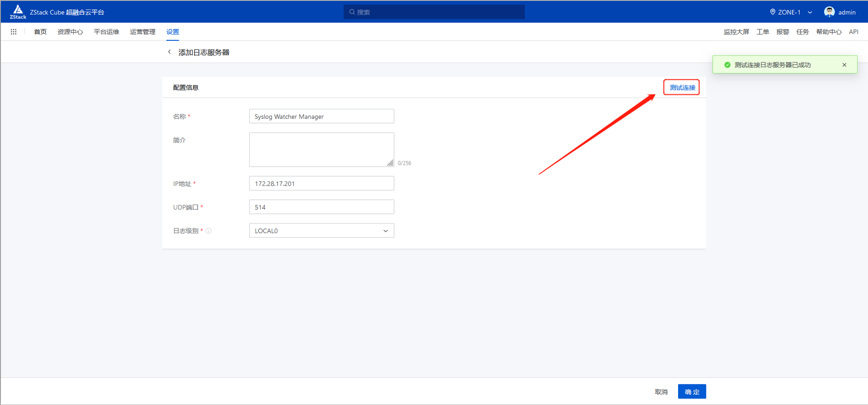Click the ZStack logo in the top bar
Image resolution: width=868 pixels, height=405 pixels.
tap(18, 12)
